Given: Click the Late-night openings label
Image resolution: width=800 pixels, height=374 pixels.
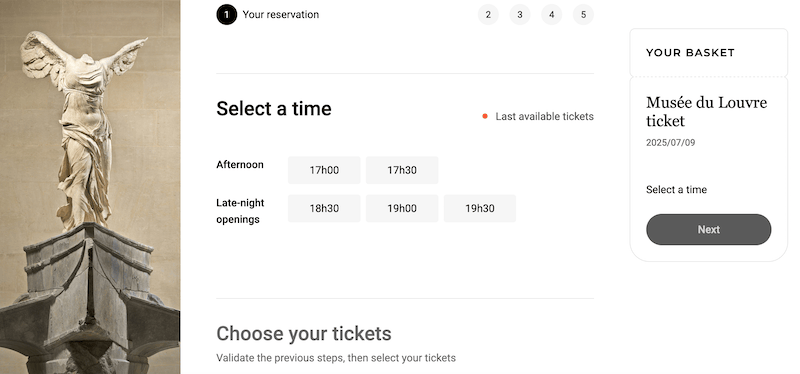Looking at the screenshot, I should click(240, 211).
